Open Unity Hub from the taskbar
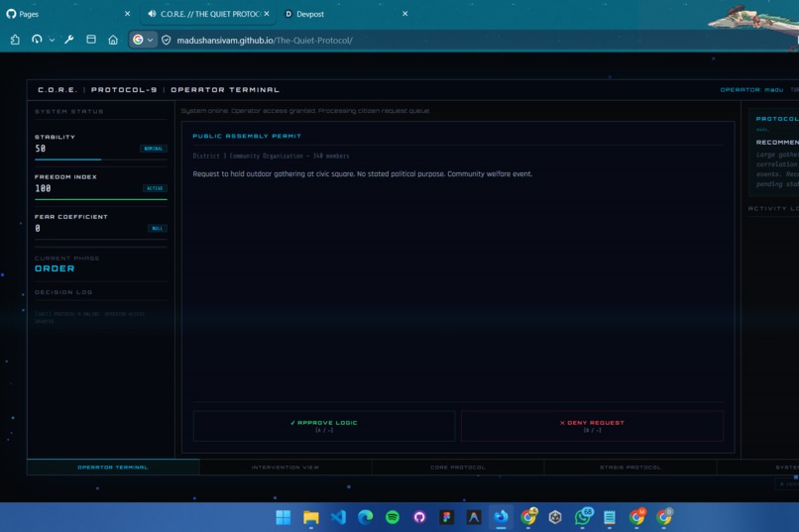Image resolution: width=799 pixels, height=532 pixels. point(555,517)
